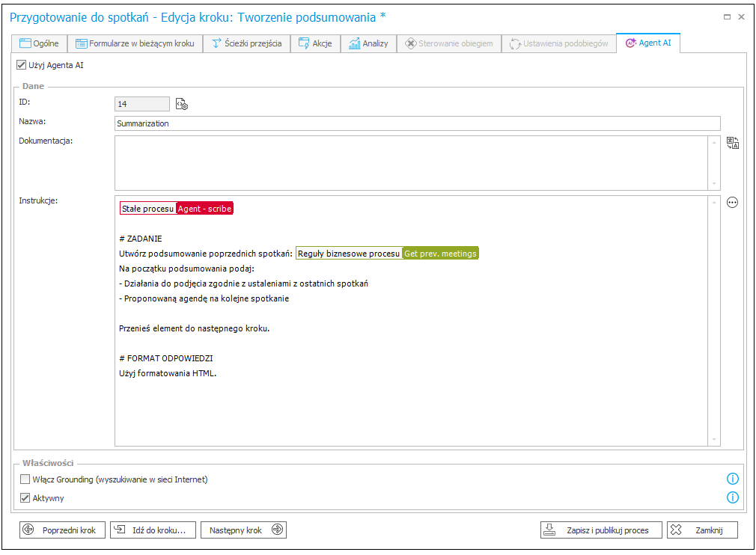Viewport: 756px width, 555px height.
Task: Uncheck the Aktywny checkbox
Action: point(25,497)
